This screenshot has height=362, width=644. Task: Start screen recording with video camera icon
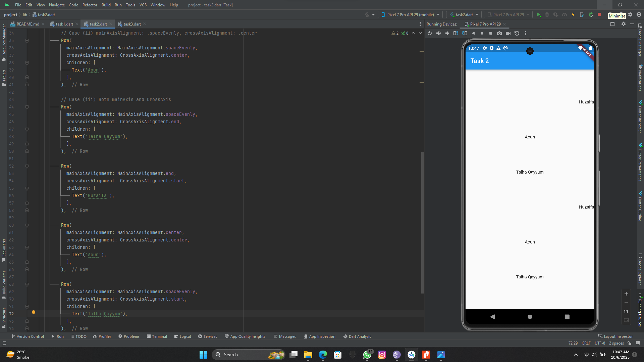508,33
